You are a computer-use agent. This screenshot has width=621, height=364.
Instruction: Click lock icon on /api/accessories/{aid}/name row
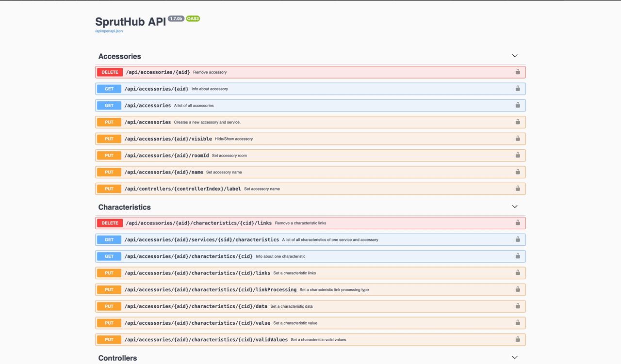click(518, 172)
